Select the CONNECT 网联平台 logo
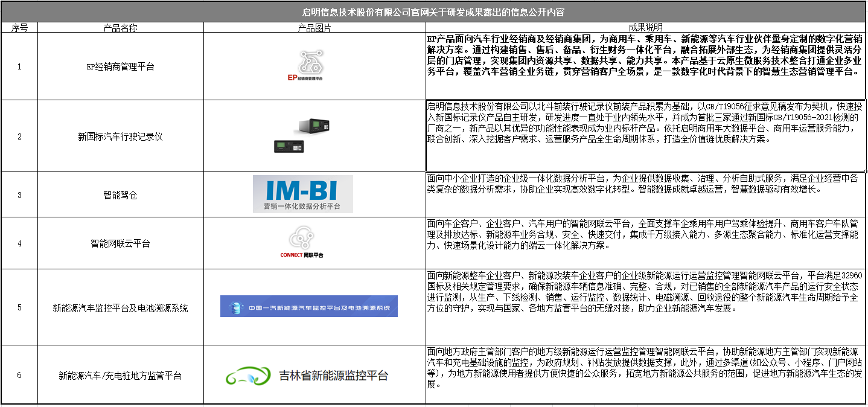868x407 pixels. click(301, 243)
